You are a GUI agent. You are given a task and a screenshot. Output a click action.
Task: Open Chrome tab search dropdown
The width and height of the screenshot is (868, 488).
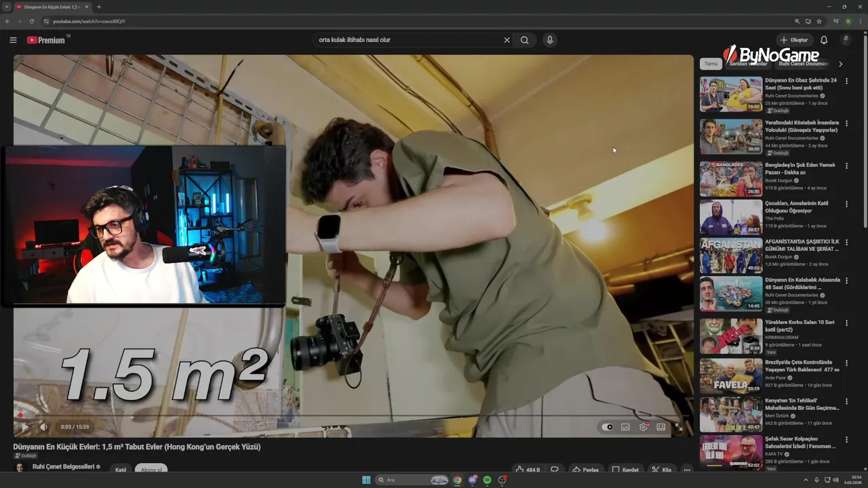(6, 7)
